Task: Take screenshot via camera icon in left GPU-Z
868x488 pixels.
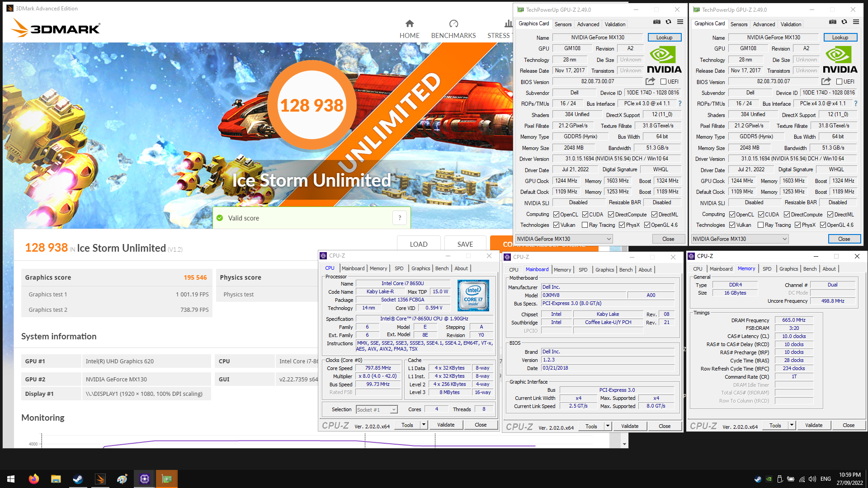Action: 657,22
